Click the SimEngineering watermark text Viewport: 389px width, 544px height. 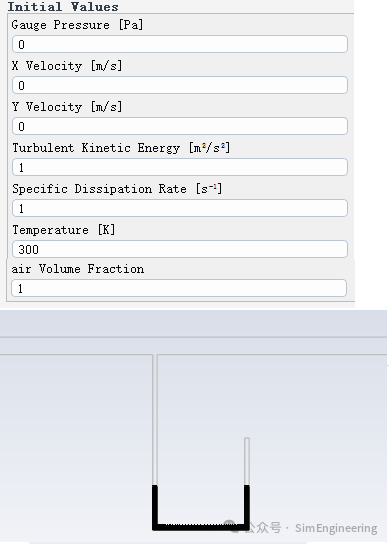coord(336,528)
